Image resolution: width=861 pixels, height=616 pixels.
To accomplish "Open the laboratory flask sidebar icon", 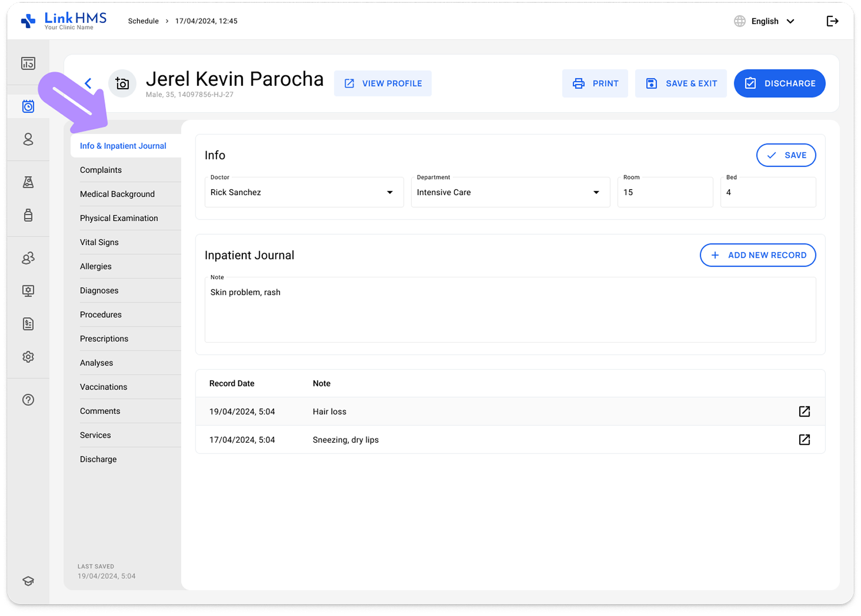I will coord(28,182).
